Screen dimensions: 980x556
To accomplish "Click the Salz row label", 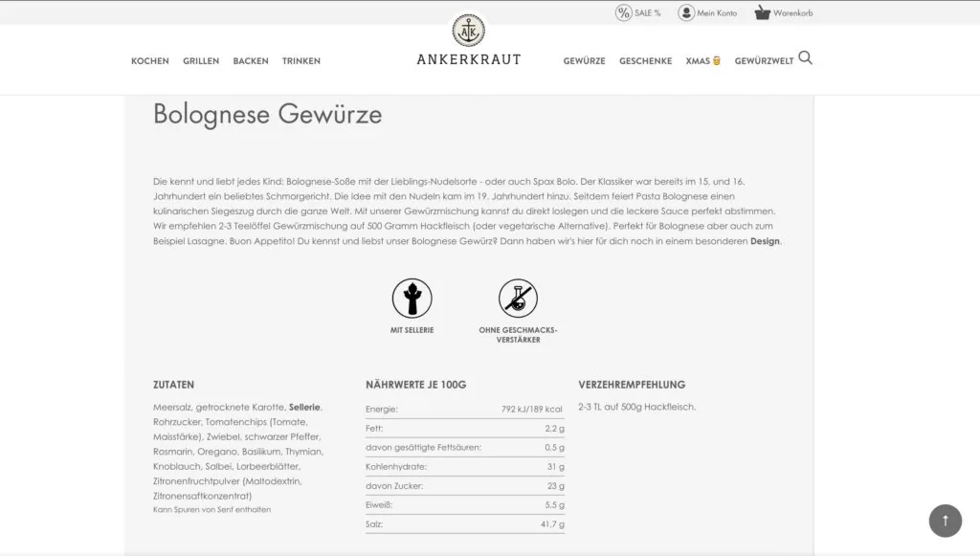I will (x=374, y=524).
